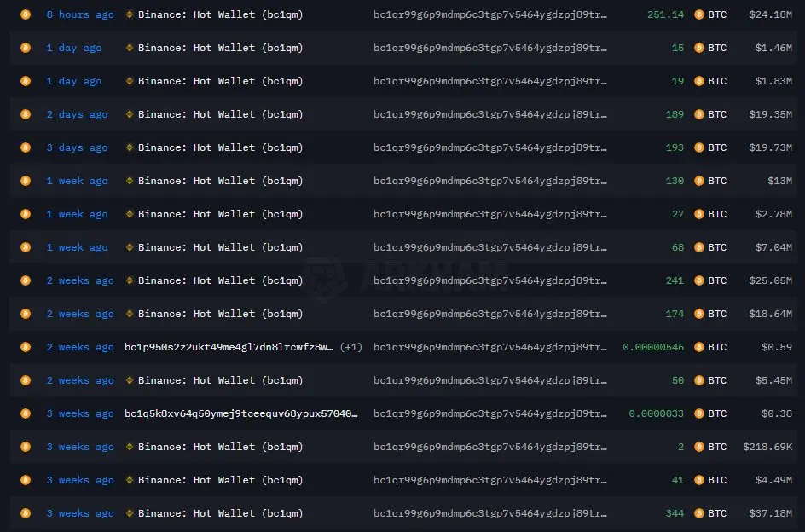Viewport: 805px width, 532px height.
Task: Click the left Bitcoin icon in the $218.69K row
Action: coord(26,447)
